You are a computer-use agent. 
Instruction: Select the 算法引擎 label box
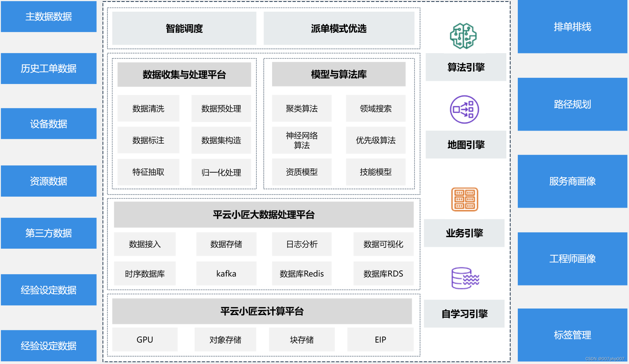466,67
